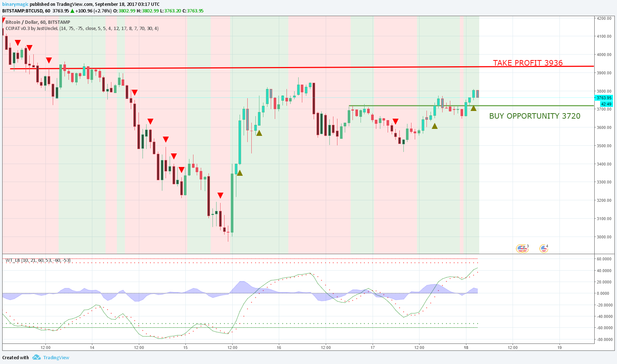The image size is (617, 364).
Task: Click the date label 15 on time axis
Action: click(x=185, y=348)
